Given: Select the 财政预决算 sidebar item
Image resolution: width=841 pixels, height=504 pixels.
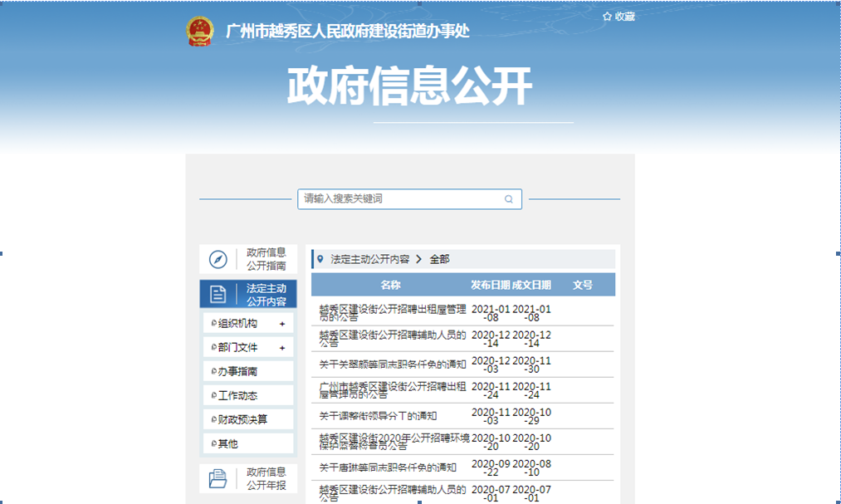Looking at the screenshot, I should [242, 419].
